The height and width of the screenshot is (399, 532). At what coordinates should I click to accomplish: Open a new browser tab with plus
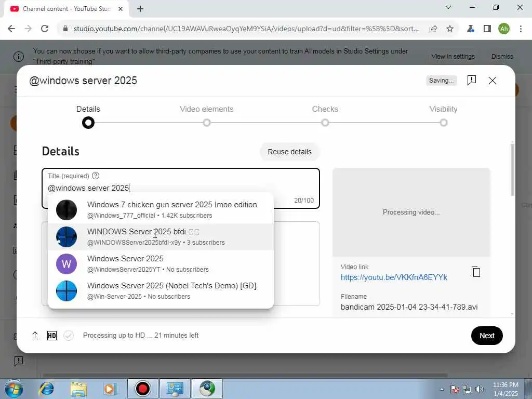point(140,9)
